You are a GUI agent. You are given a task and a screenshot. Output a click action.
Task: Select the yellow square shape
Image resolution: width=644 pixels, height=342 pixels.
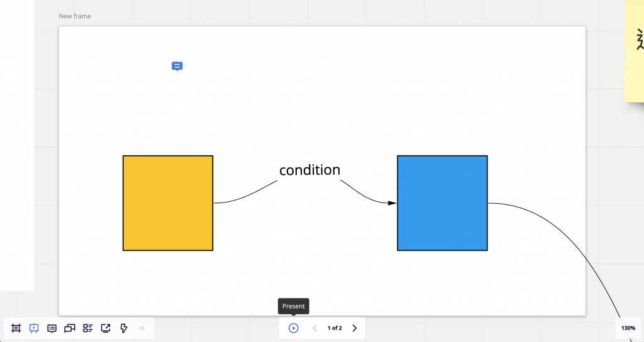(x=168, y=203)
